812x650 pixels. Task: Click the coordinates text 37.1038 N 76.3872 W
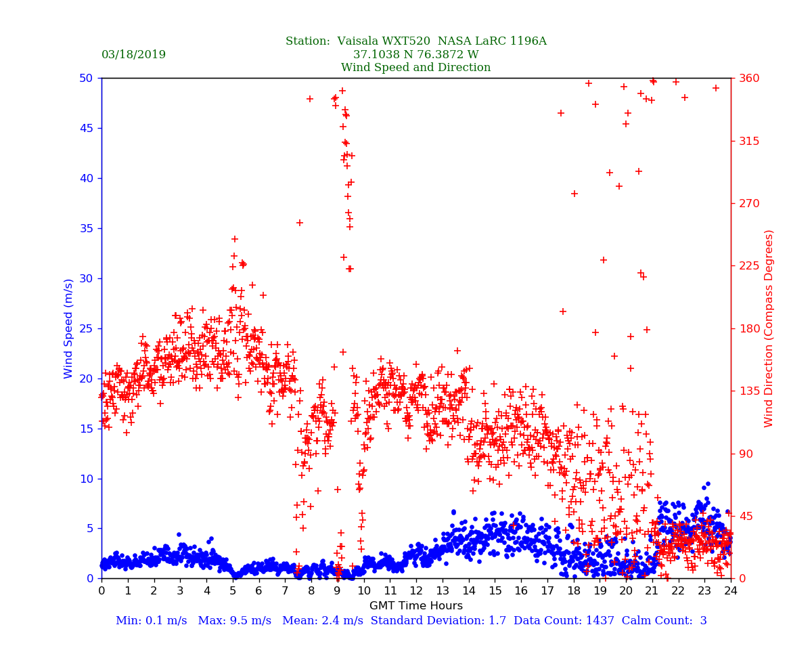(x=415, y=55)
